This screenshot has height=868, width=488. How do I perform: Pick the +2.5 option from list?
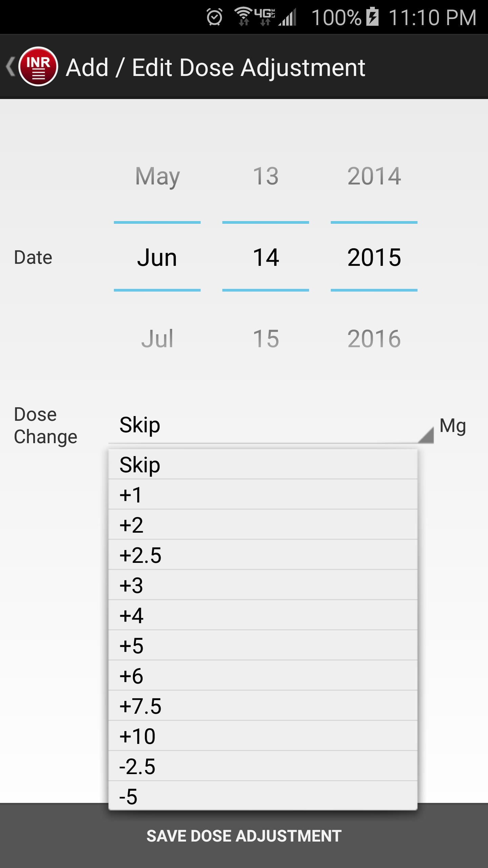[263, 555]
